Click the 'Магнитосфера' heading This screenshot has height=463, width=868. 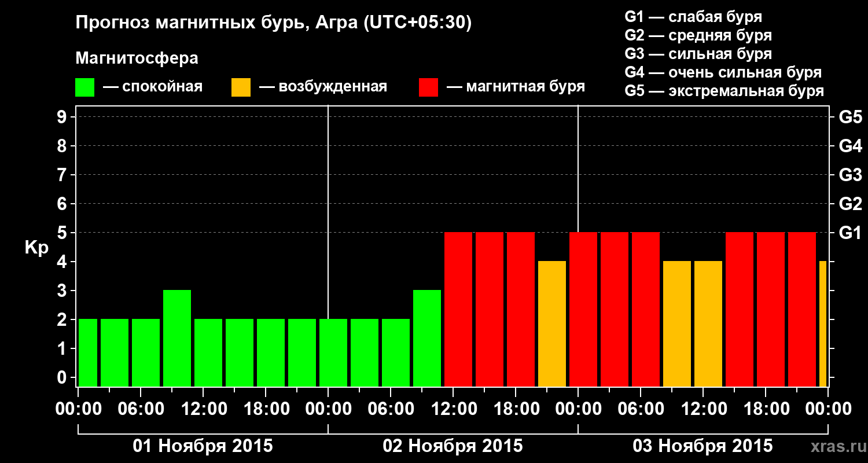coord(137,58)
